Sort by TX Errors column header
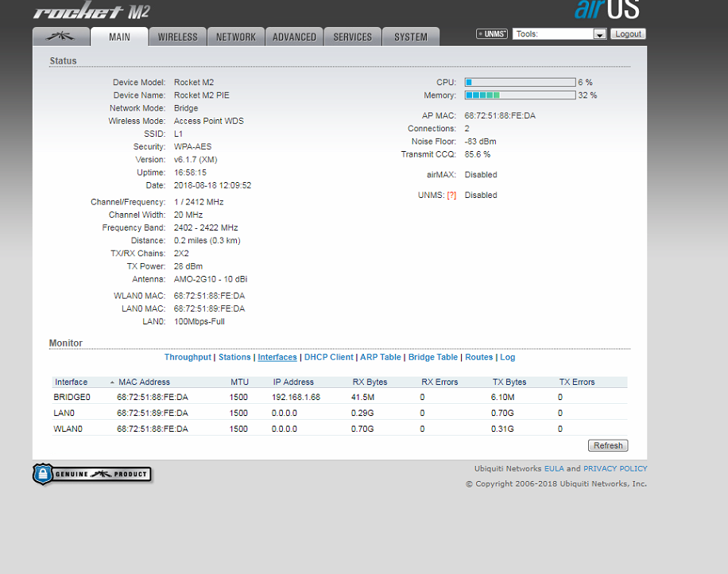Image resolution: width=728 pixels, height=574 pixels. point(577,382)
